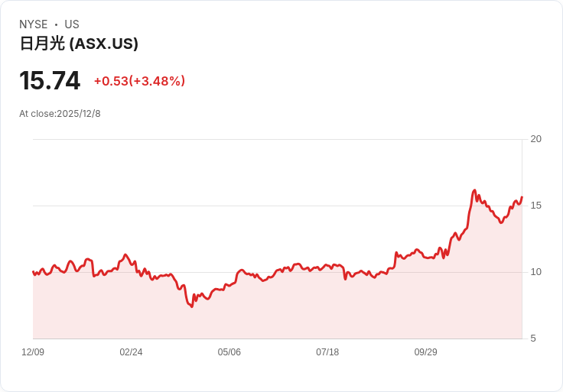Click the 07/18 x-axis date label
The image size is (563, 392).
click(x=327, y=352)
